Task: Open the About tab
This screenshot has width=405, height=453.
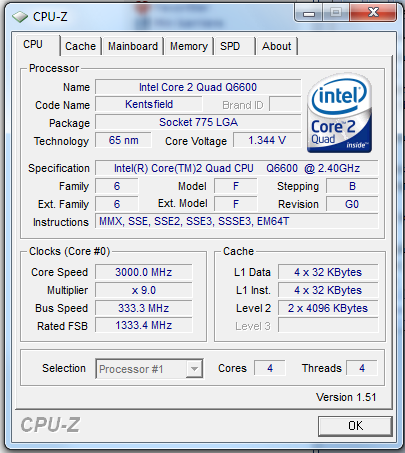Action: click(x=277, y=46)
